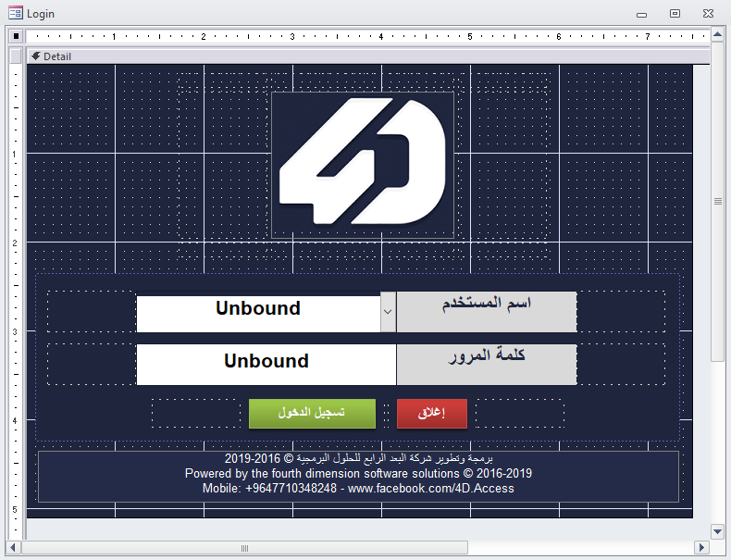Select the username Unbound combo box field

259,312
